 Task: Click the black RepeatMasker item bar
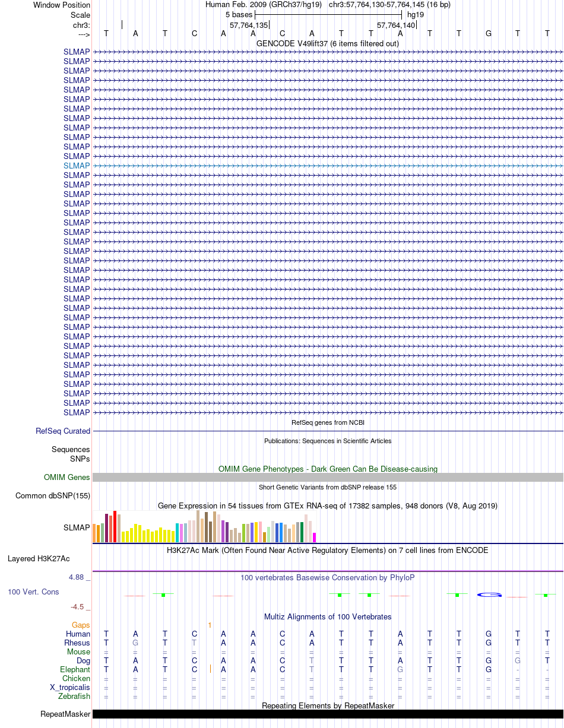point(328,714)
